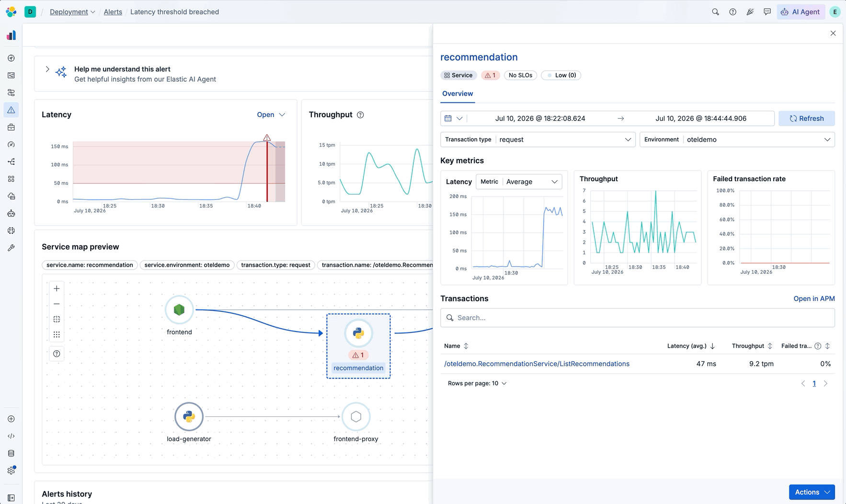Click the Throughput info icon
Image resolution: width=846 pixels, height=504 pixels.
pos(360,115)
